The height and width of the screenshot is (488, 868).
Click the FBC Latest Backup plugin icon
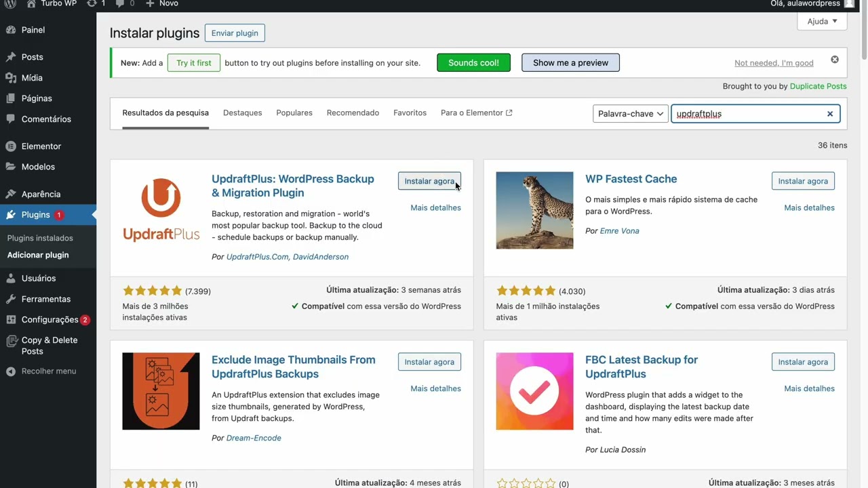coord(534,391)
